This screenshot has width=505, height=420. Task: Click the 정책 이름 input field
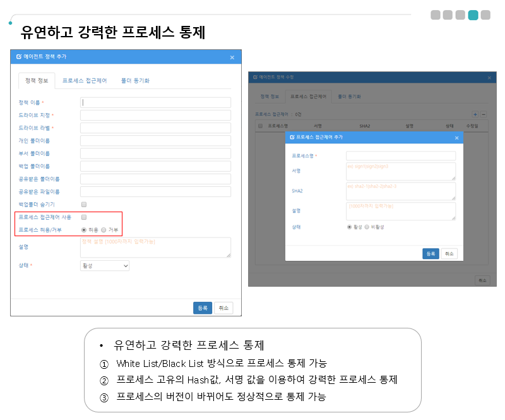(155, 102)
